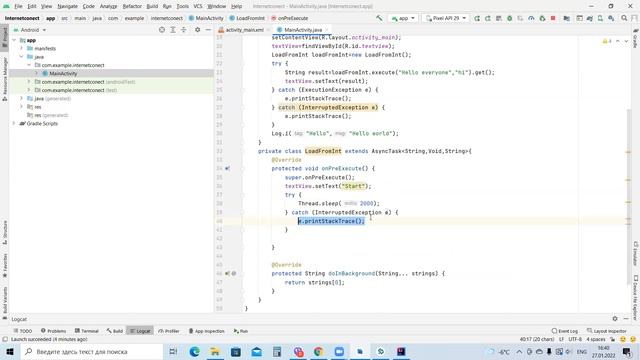This screenshot has width=640, height=360.
Task: Open the Event Log button
Action: pos(564,331)
